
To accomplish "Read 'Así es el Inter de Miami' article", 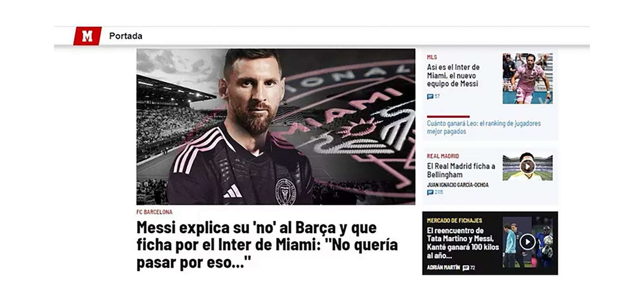I will [453, 76].
